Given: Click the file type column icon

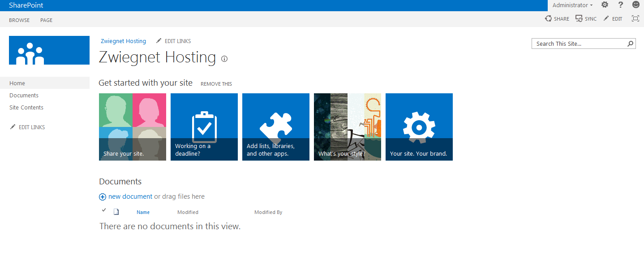Looking at the screenshot, I should (116, 212).
